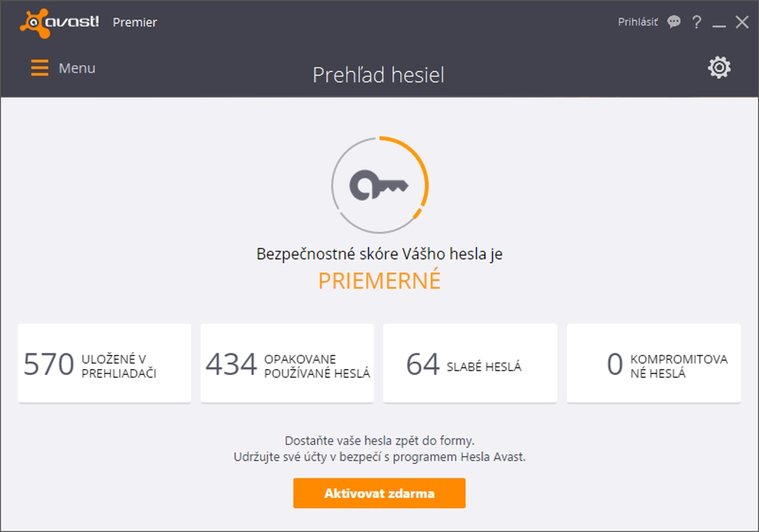
Task: Click the Prehľad hesiel page title
Action: coord(378,75)
